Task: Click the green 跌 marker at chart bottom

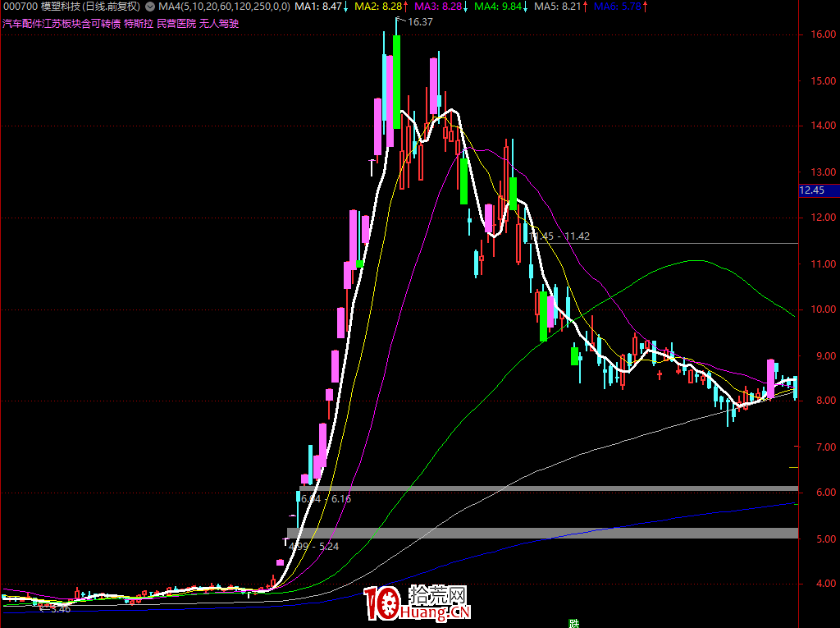Action: (x=573, y=623)
